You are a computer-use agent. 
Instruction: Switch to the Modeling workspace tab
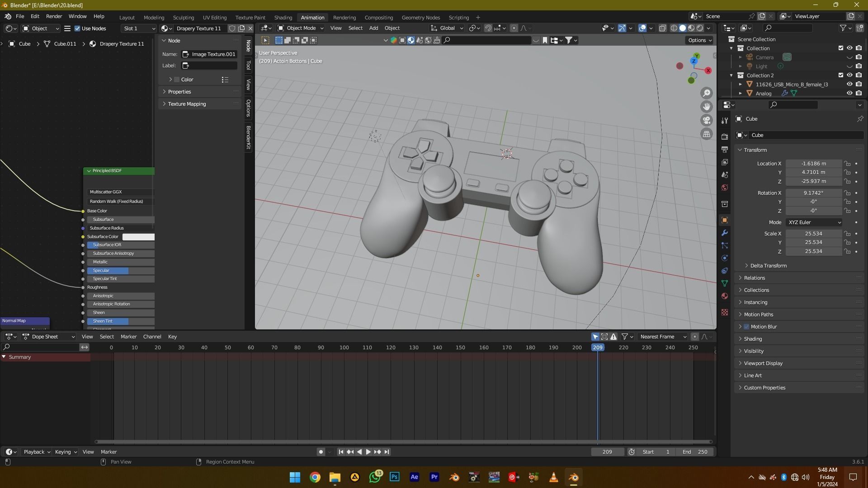tap(154, 18)
